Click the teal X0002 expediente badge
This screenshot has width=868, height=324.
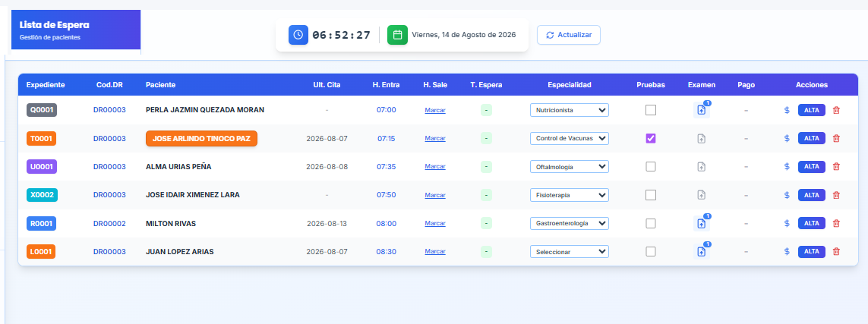[42, 194]
